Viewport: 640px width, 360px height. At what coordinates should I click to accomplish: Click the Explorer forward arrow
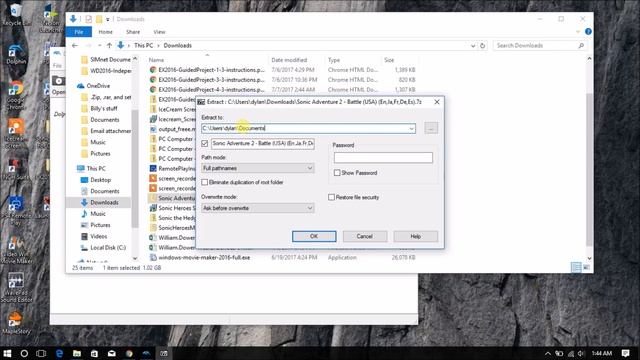(88, 46)
